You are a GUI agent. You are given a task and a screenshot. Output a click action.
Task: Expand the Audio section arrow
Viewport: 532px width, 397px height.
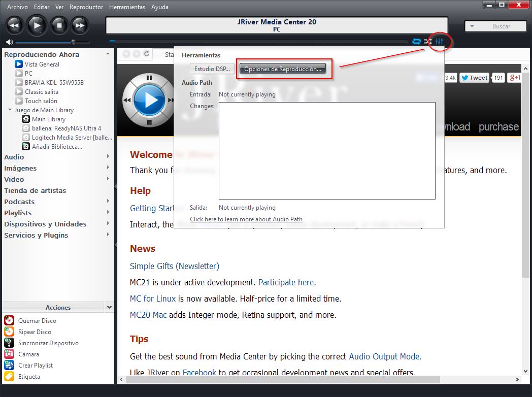[108, 157]
